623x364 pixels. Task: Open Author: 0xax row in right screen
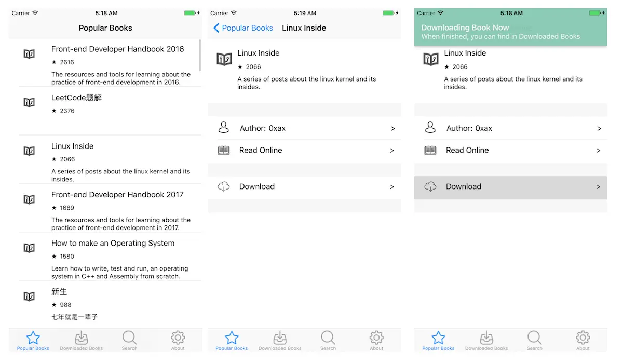pyautogui.click(x=510, y=128)
